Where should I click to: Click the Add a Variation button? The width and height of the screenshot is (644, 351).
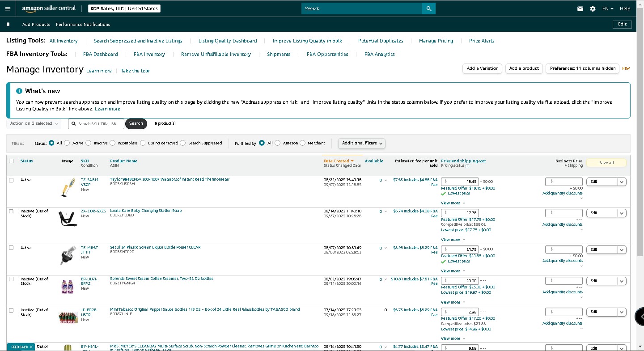[483, 68]
